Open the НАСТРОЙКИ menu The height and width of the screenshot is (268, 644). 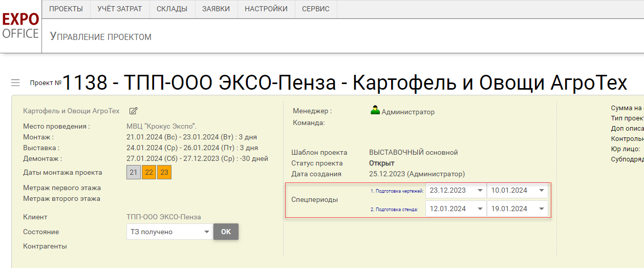[266, 9]
